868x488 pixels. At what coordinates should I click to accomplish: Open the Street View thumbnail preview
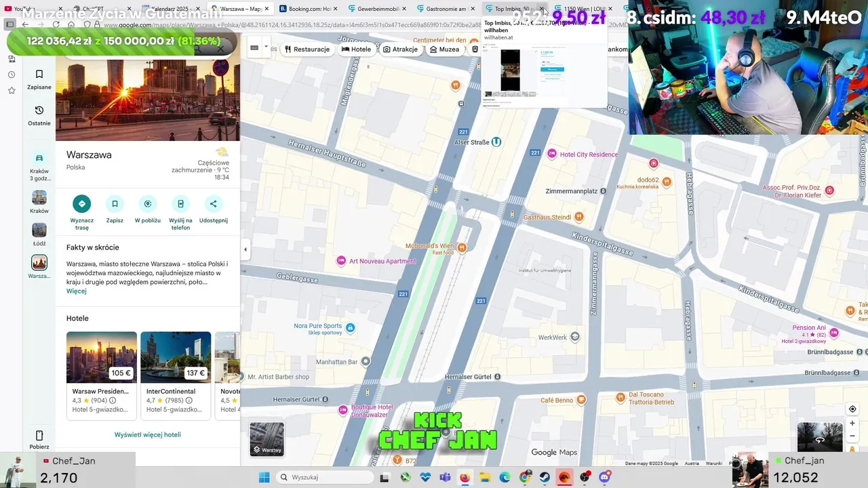point(820,437)
